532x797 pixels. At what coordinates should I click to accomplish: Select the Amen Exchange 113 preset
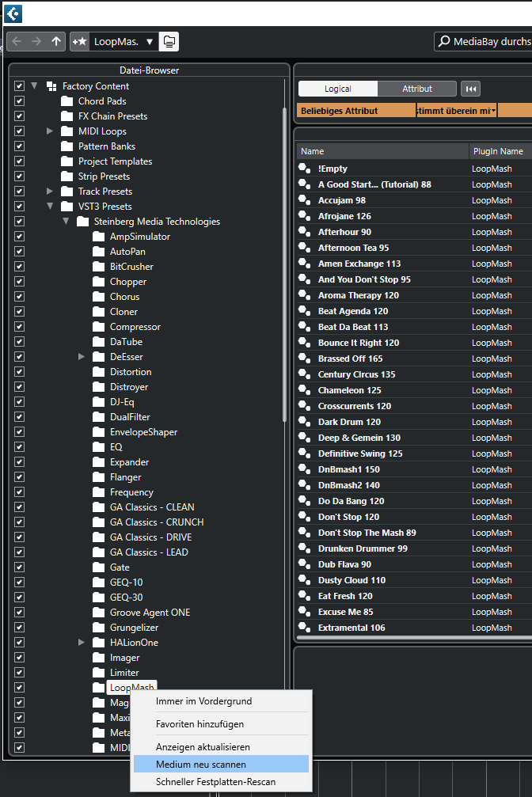pos(359,264)
